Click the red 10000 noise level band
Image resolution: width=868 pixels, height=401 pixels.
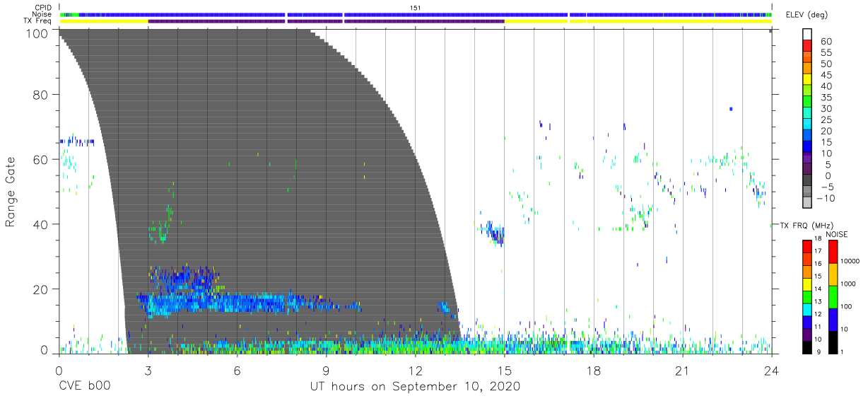(833, 252)
